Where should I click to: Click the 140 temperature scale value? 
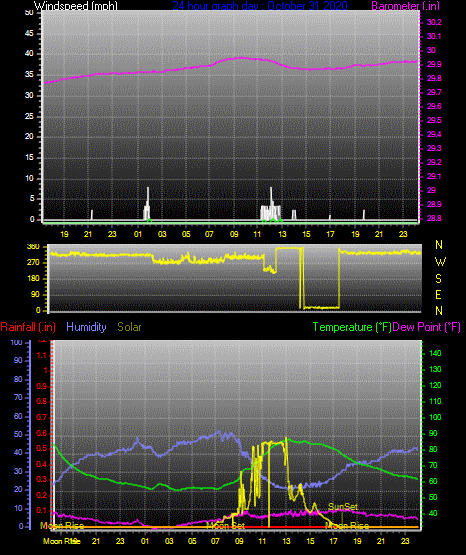click(435, 353)
